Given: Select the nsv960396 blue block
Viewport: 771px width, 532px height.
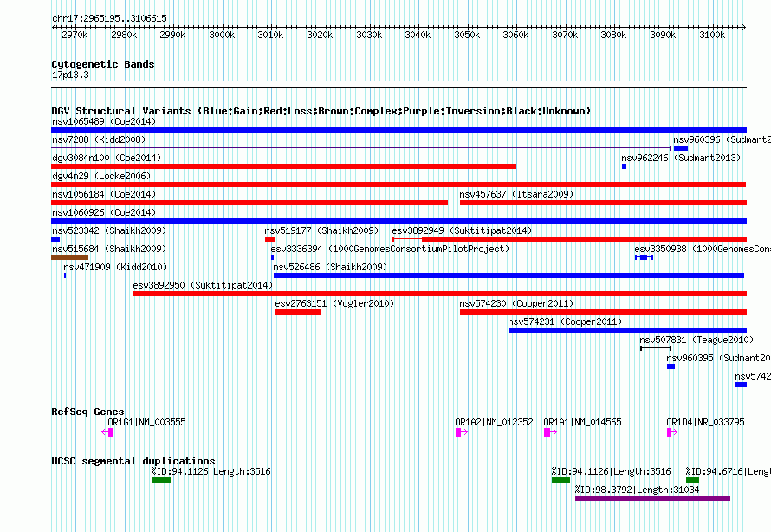Looking at the screenshot, I should 681,148.
